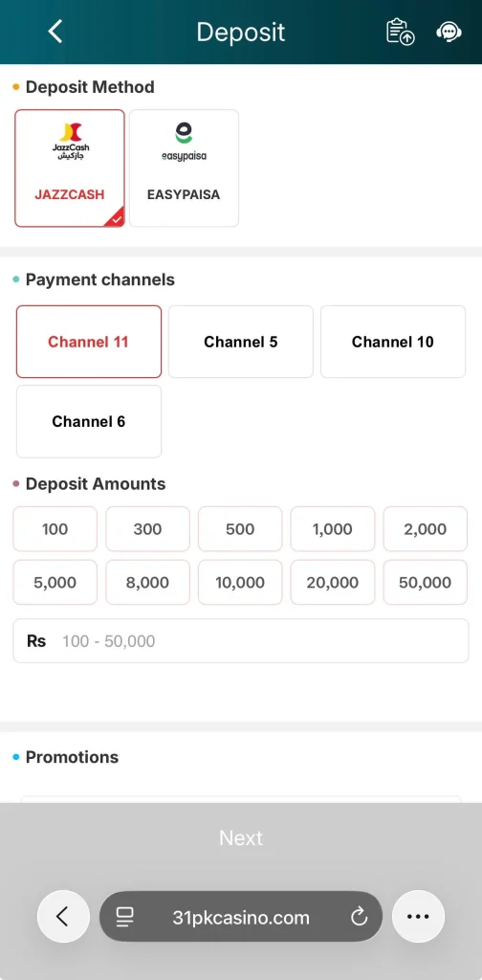Select EASYPAISA deposit method

point(184,168)
